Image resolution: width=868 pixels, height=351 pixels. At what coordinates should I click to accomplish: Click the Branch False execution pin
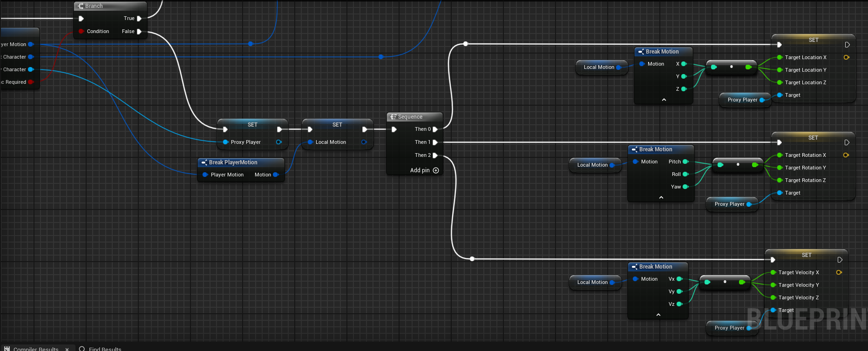click(x=139, y=32)
